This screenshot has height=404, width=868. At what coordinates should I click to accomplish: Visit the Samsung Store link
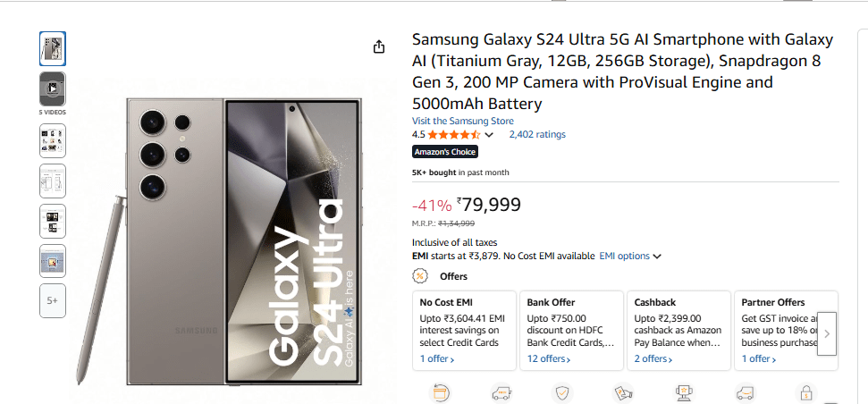(x=462, y=121)
